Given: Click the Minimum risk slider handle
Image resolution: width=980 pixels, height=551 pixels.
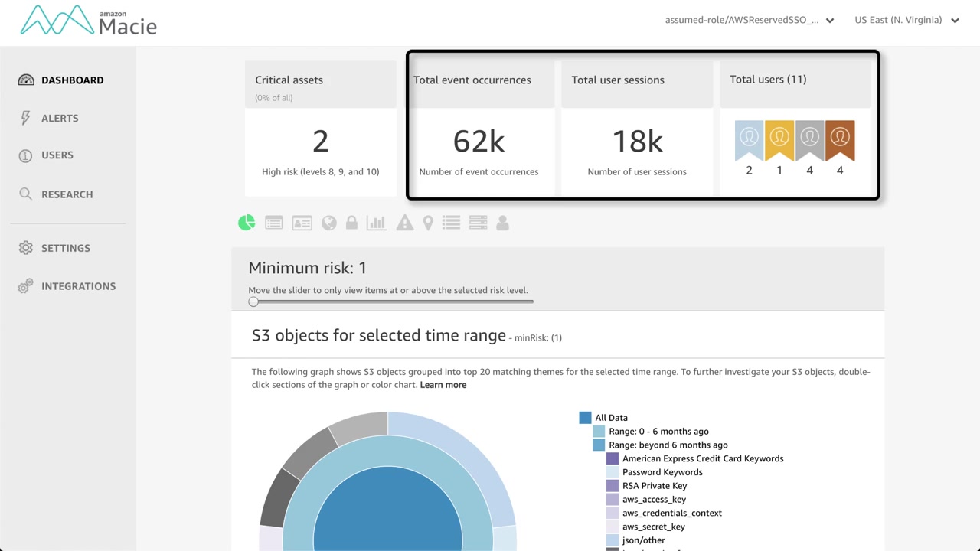Looking at the screenshot, I should 253,302.
